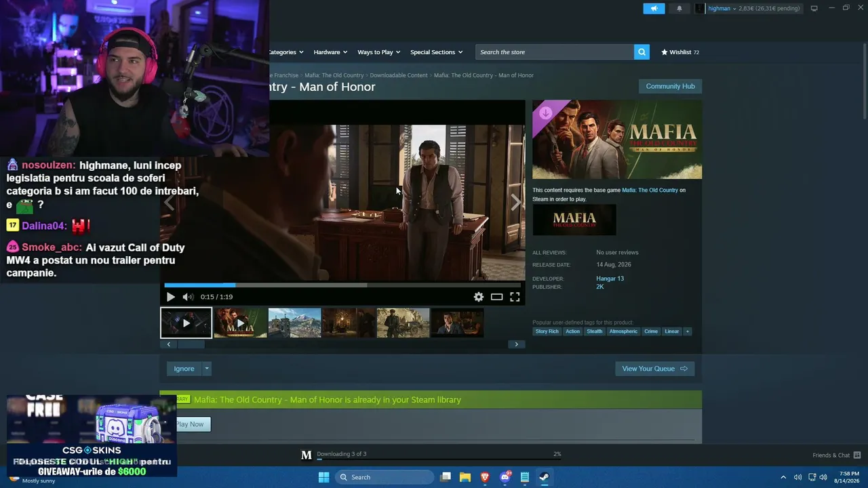The width and height of the screenshot is (868, 488).
Task: Click the Ignore button
Action: point(184,369)
